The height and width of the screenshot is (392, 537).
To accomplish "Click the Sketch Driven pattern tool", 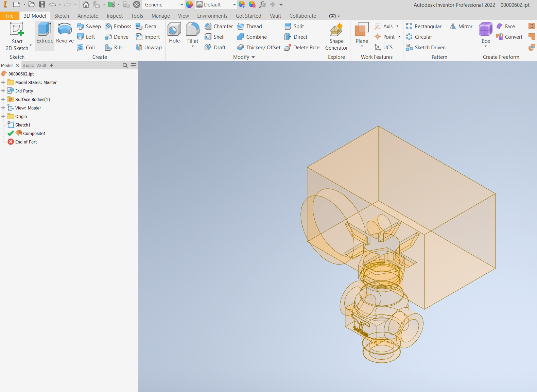I will click(x=426, y=48).
